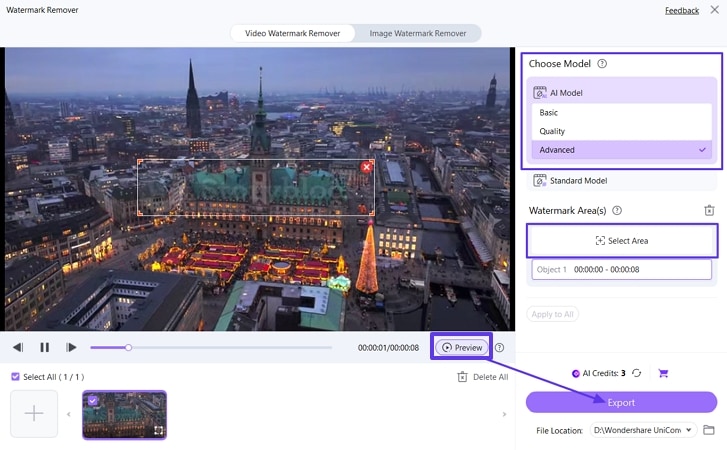This screenshot has width=727, height=450.
Task: Click the AI Model icon
Action: tap(540, 93)
